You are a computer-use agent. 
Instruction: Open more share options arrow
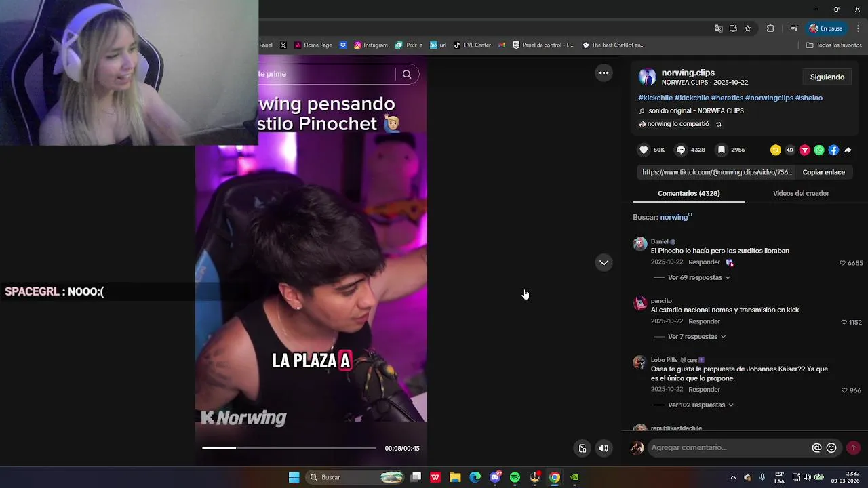point(848,150)
